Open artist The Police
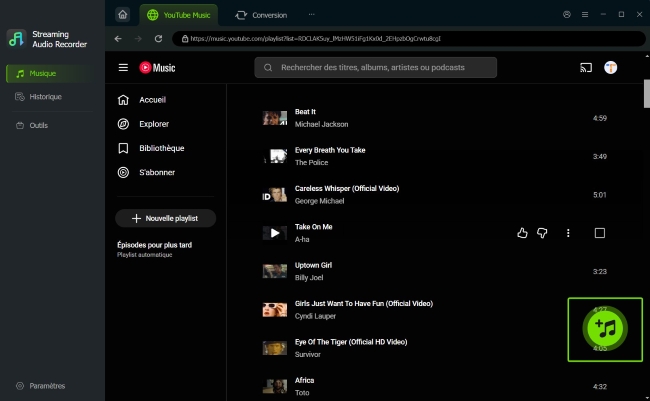Viewport: 650px width, 401px height. 311,163
